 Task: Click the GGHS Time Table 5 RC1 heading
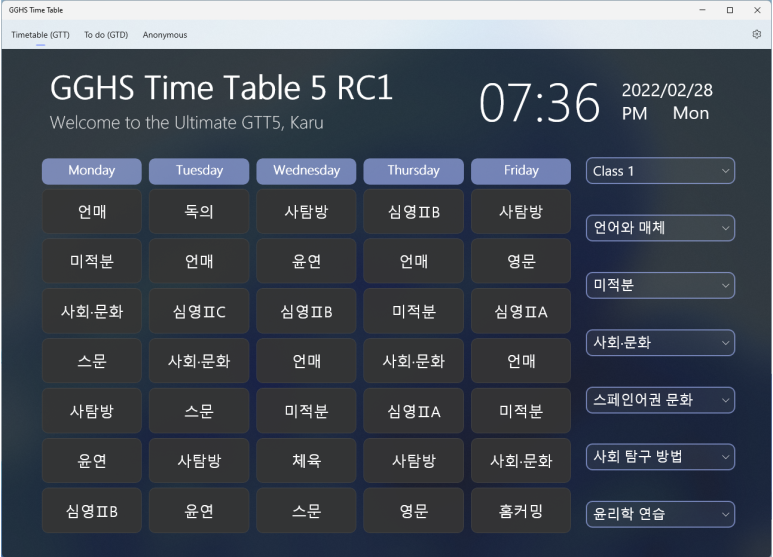click(x=221, y=88)
